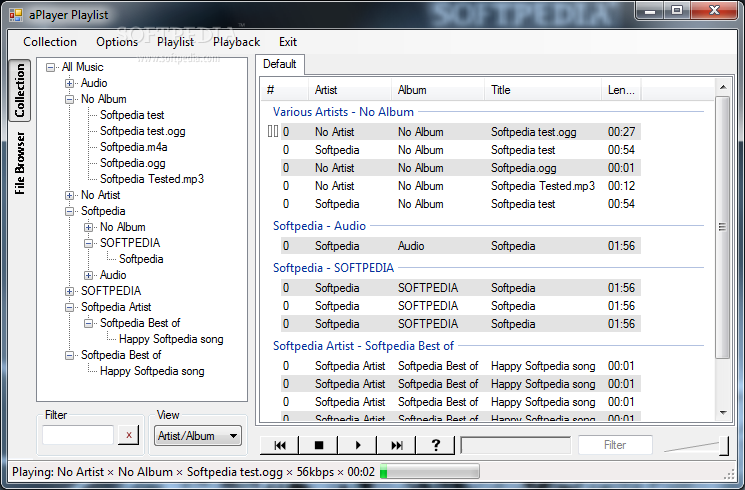Image resolution: width=745 pixels, height=490 pixels.
Task: Collapse the Softpedia artist node
Action: (x=69, y=211)
